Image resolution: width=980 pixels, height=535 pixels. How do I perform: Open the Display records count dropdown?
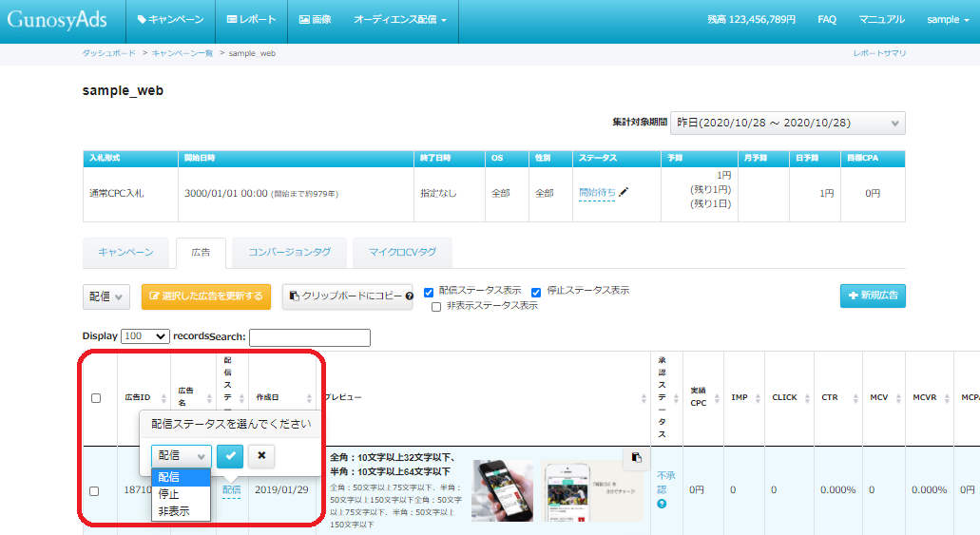145,336
